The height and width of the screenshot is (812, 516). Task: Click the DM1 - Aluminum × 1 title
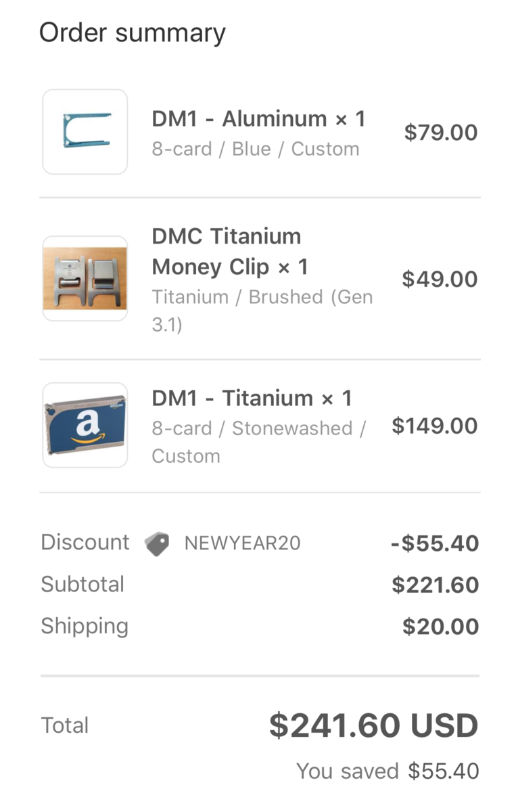coord(258,119)
